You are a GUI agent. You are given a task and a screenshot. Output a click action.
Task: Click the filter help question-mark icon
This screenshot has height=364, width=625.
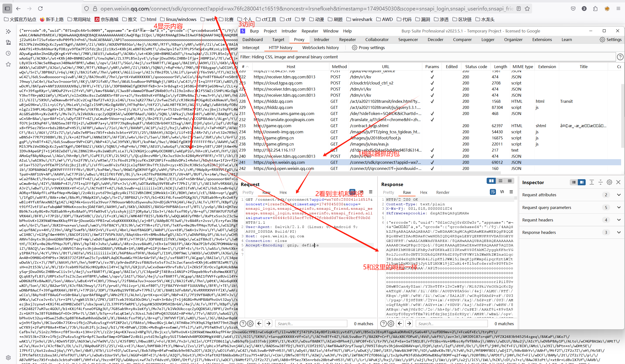pos(620,57)
